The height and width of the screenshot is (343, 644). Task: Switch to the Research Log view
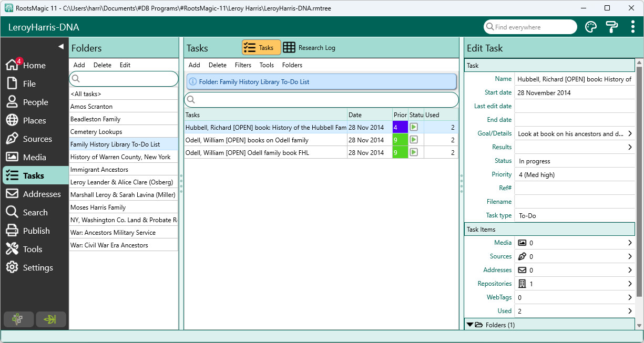coord(309,47)
